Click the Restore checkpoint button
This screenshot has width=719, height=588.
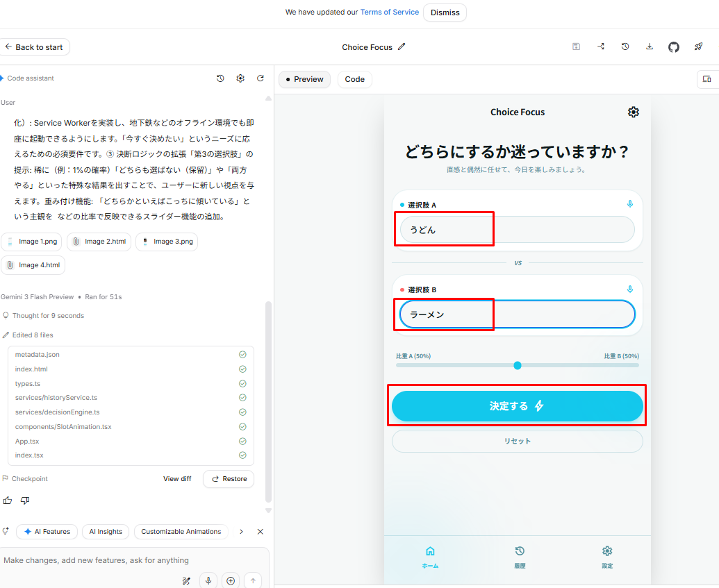coord(229,479)
